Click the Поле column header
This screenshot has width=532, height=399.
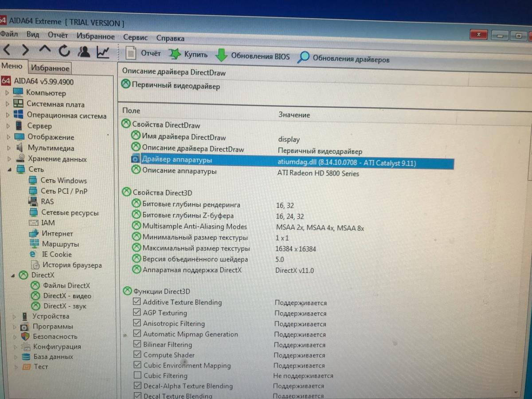click(131, 110)
